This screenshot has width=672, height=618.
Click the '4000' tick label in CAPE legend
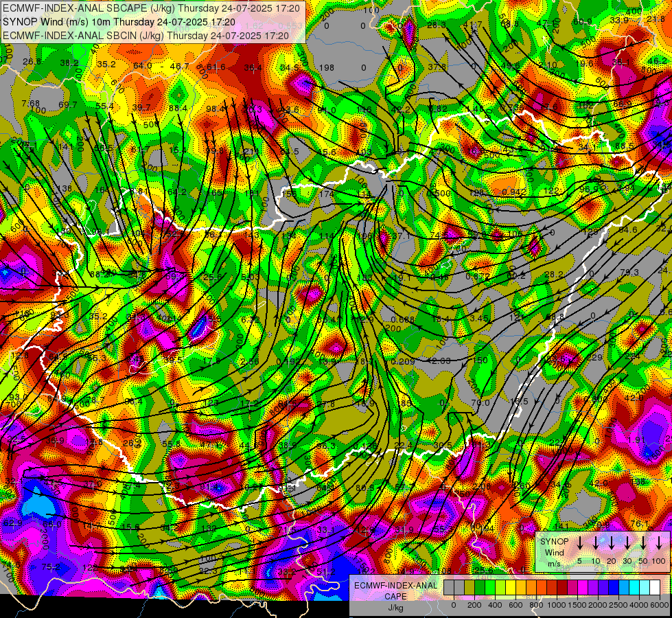coord(638,605)
